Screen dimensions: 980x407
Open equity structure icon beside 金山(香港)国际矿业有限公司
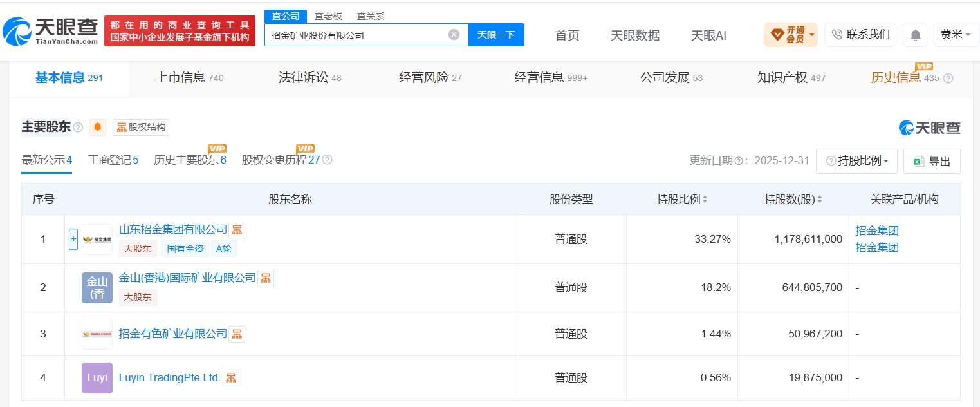[x=266, y=278]
